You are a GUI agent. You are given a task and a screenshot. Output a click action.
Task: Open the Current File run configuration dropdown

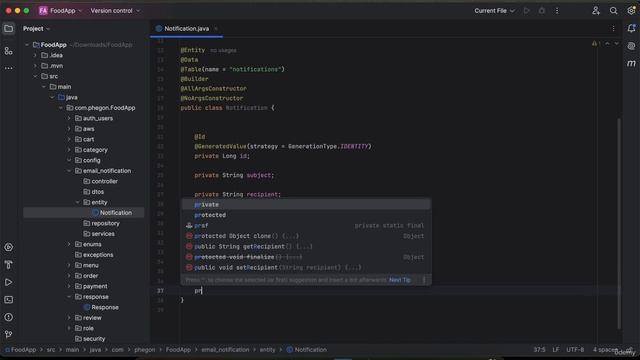(494, 11)
